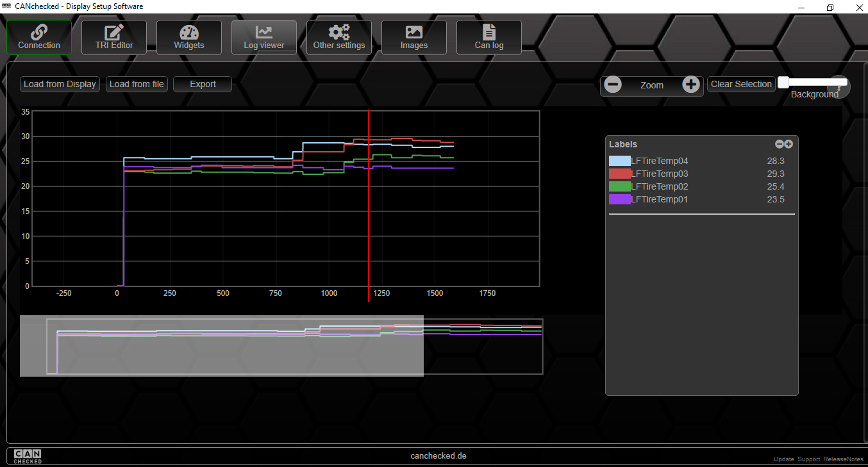Image resolution: width=868 pixels, height=467 pixels.
Task: Clear the current chart selection
Action: 741,84
